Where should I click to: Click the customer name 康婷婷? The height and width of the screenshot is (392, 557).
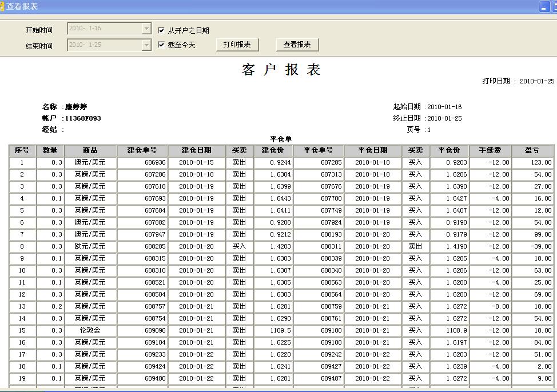[76, 107]
